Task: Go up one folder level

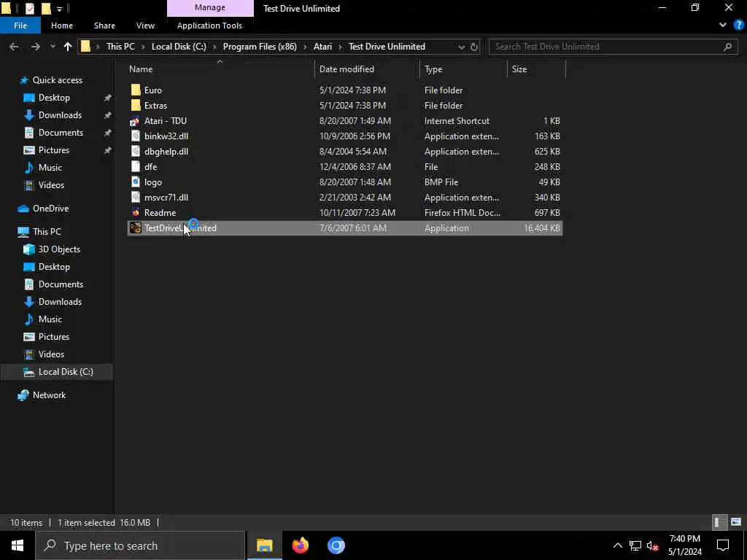Action: coord(68,47)
